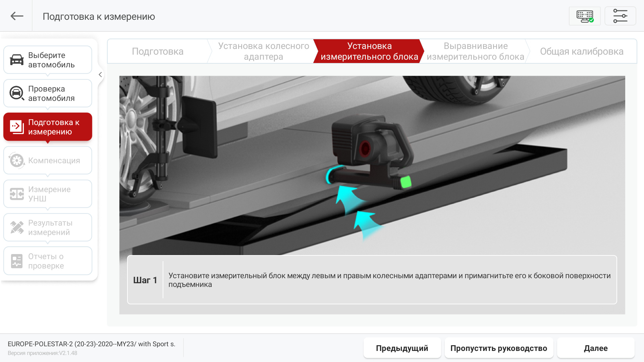The width and height of the screenshot is (644, 362).
Task: Click the wheel alignment measurement icon
Action: [x=16, y=194]
